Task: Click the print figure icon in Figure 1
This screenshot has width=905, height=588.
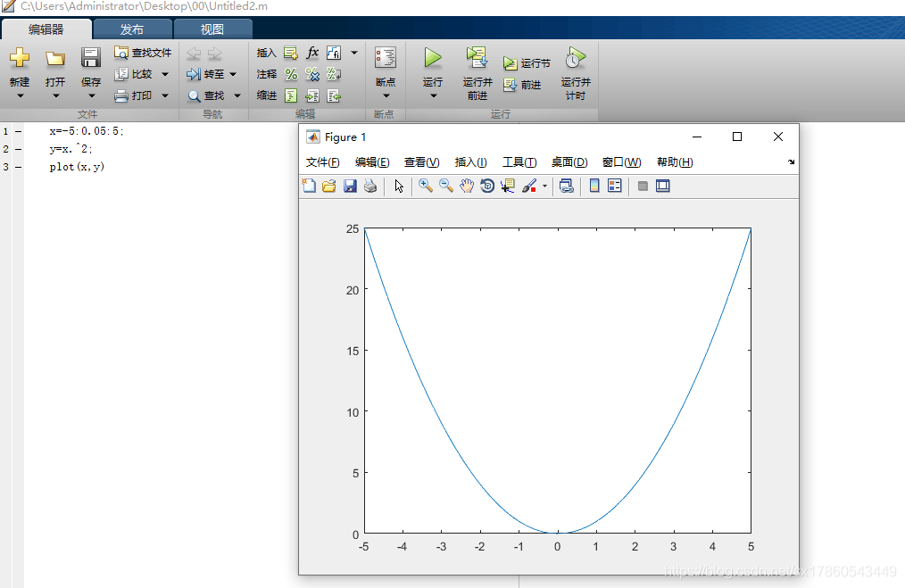Action: (x=370, y=186)
